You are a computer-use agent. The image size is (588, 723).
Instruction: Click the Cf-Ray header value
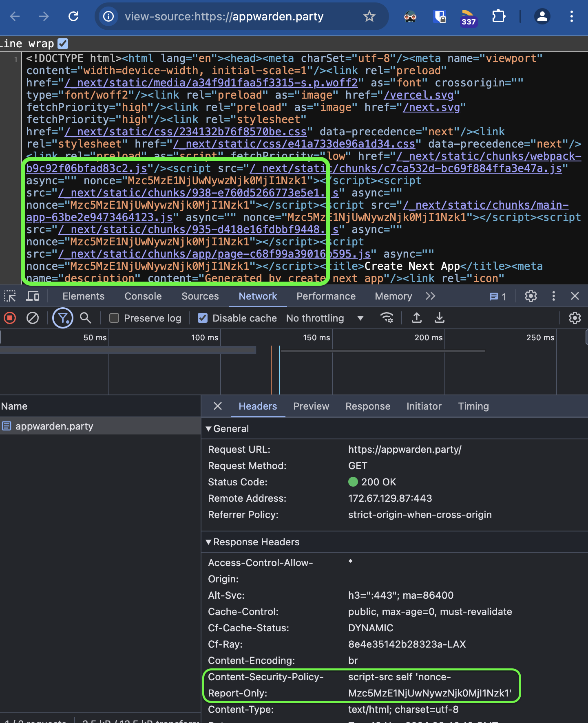(x=407, y=644)
